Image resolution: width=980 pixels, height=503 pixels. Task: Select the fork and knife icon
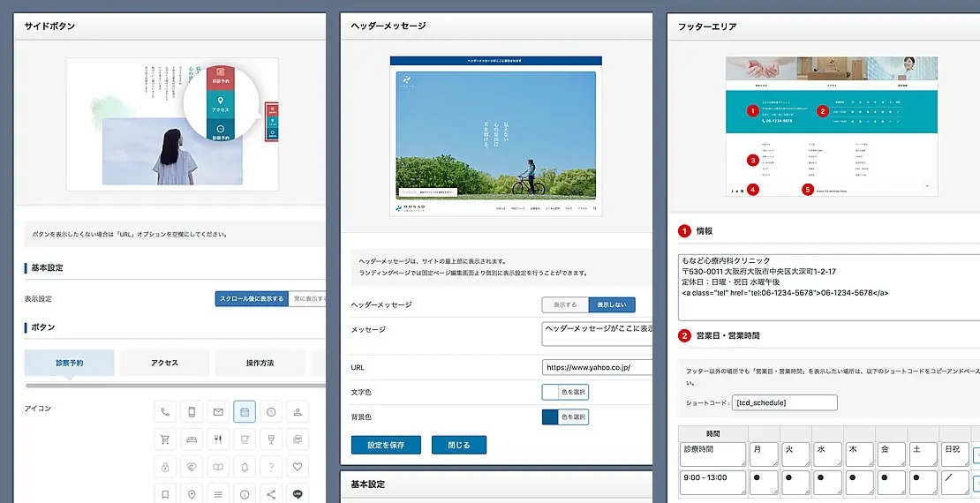pos(218,439)
